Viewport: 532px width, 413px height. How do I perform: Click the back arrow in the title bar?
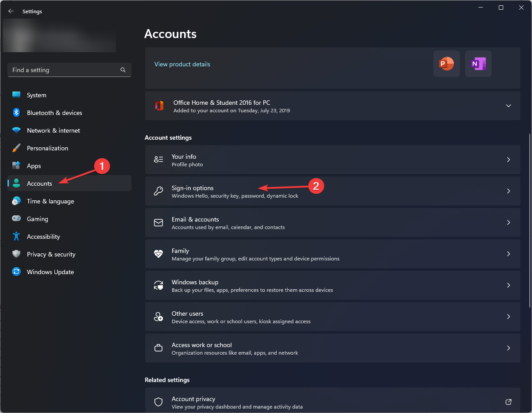pyautogui.click(x=11, y=11)
